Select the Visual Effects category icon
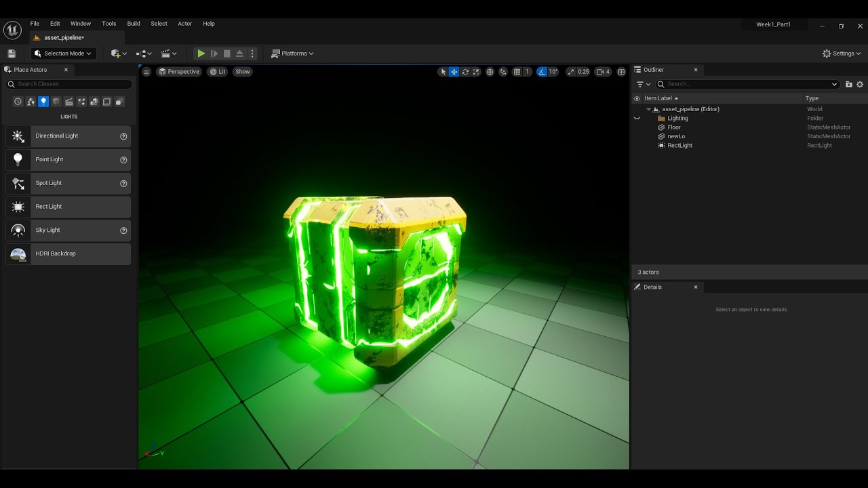Viewport: 868px width, 488px height. 81,102
